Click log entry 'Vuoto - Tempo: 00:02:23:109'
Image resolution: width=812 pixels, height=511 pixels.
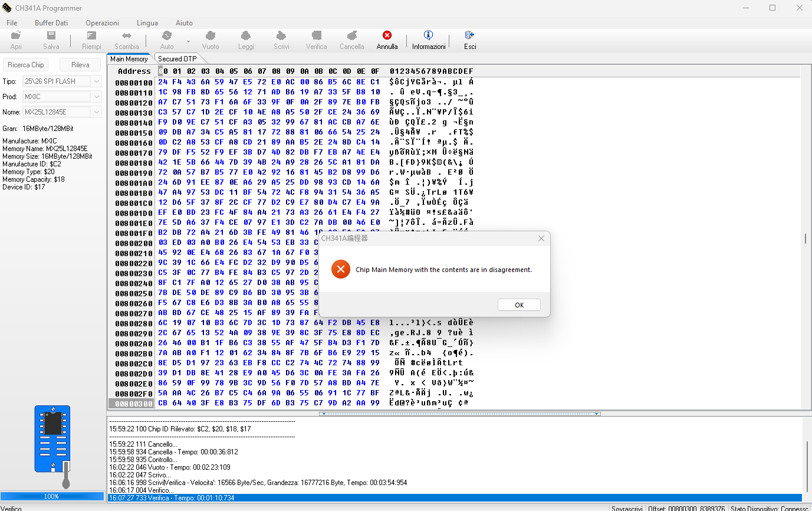point(171,467)
